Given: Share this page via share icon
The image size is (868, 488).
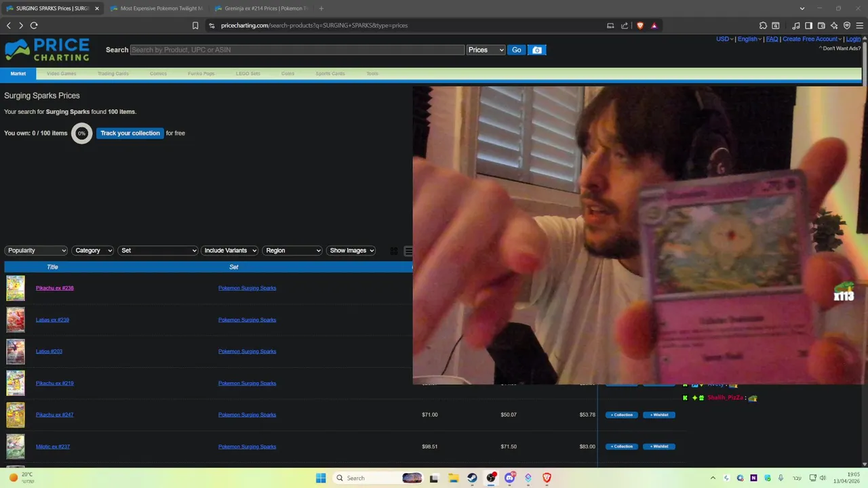Looking at the screenshot, I should click(625, 26).
